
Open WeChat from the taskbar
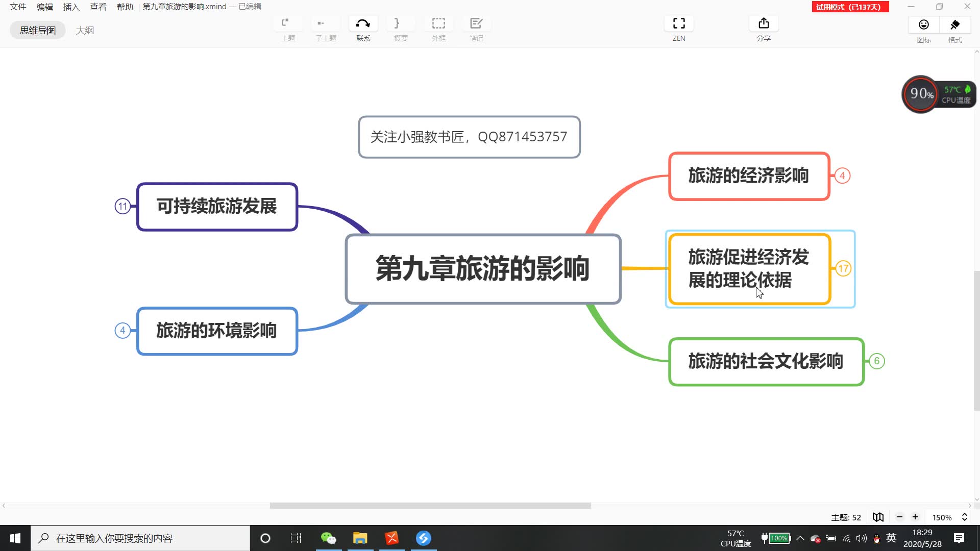click(x=328, y=538)
